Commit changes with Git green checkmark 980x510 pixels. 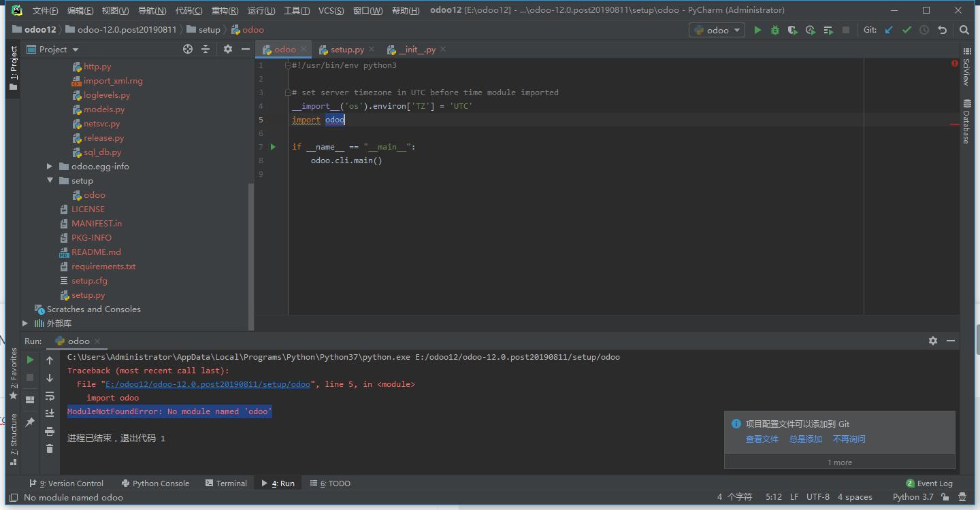(x=906, y=30)
